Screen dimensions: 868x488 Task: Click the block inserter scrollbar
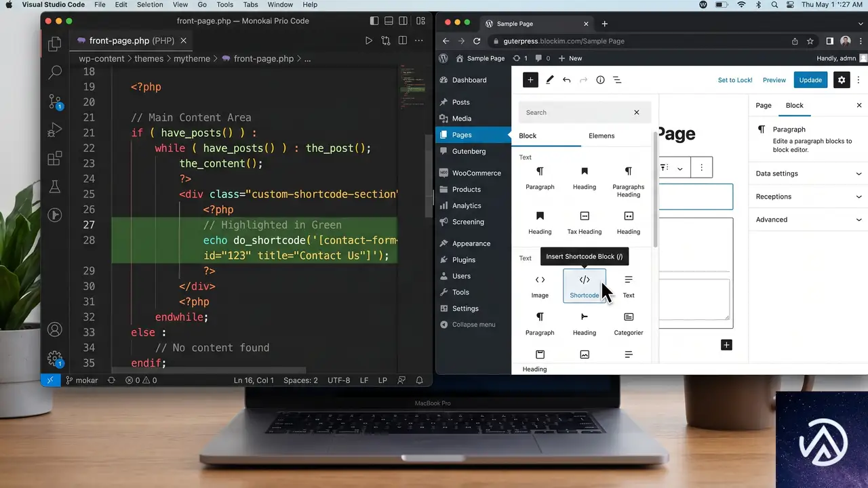click(655, 190)
